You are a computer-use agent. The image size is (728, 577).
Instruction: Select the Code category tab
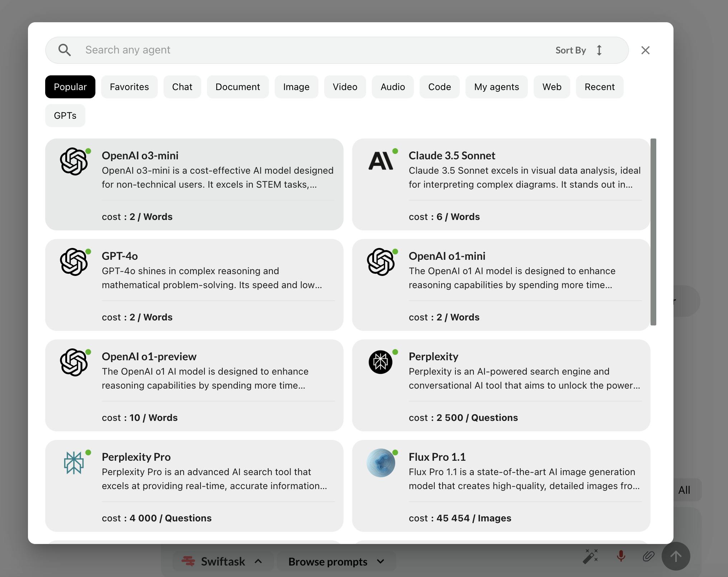(x=439, y=86)
